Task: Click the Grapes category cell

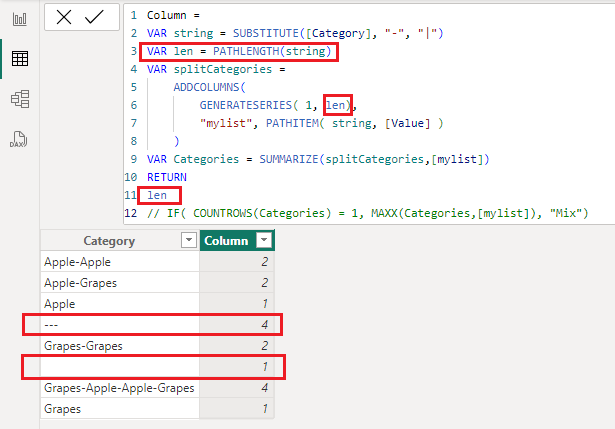Action: (x=120, y=409)
